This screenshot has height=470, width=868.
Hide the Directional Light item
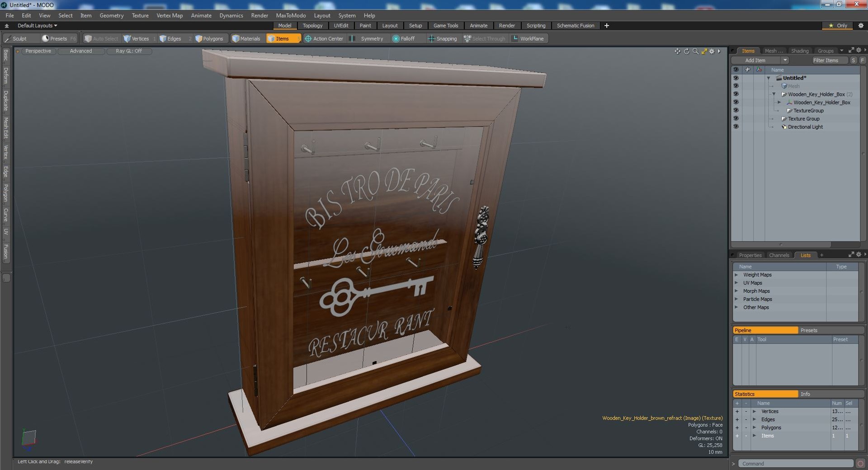click(x=736, y=127)
